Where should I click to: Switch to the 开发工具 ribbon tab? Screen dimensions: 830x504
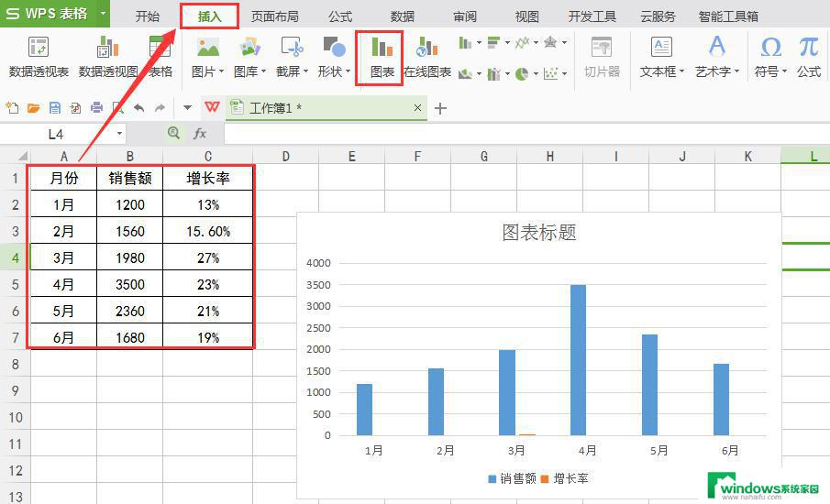click(x=592, y=16)
